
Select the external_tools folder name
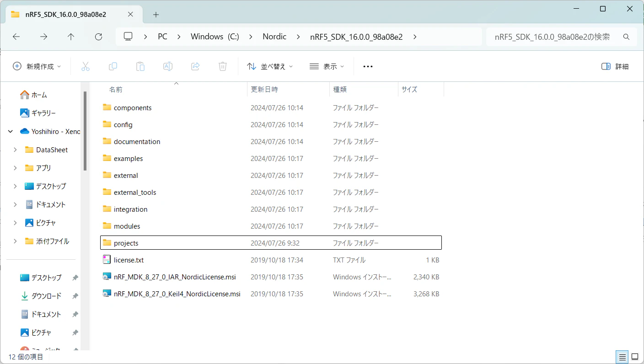[135, 192]
